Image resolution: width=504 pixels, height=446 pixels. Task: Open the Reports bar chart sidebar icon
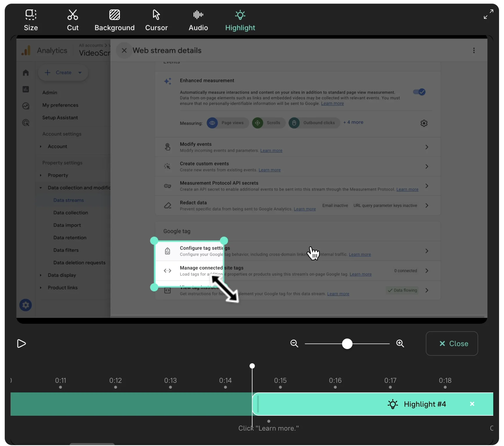click(x=26, y=89)
